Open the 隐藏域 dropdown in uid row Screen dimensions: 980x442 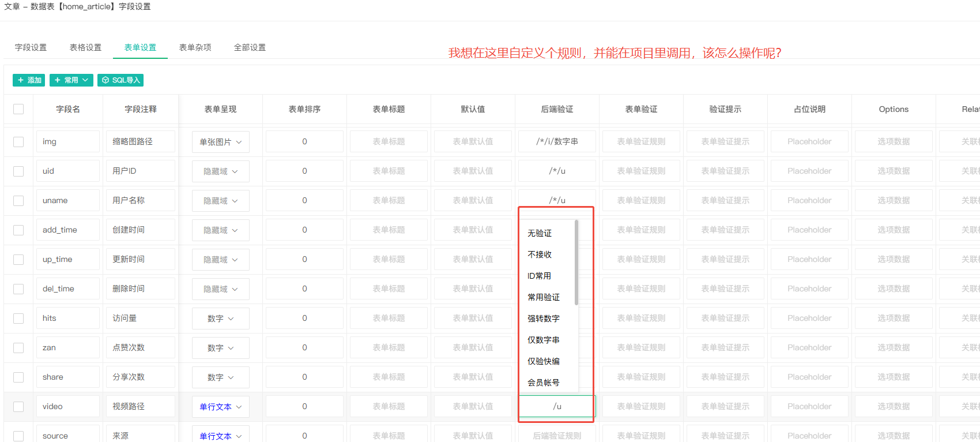coord(220,171)
